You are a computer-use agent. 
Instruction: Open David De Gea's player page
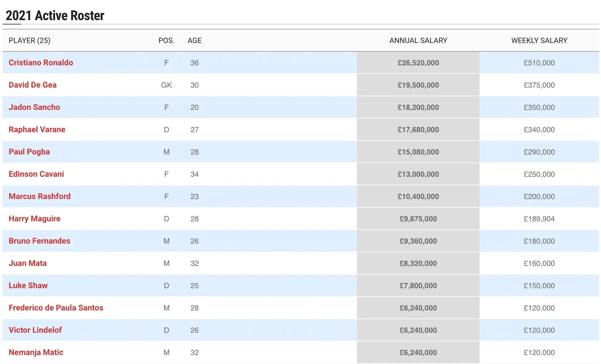pyautogui.click(x=32, y=85)
